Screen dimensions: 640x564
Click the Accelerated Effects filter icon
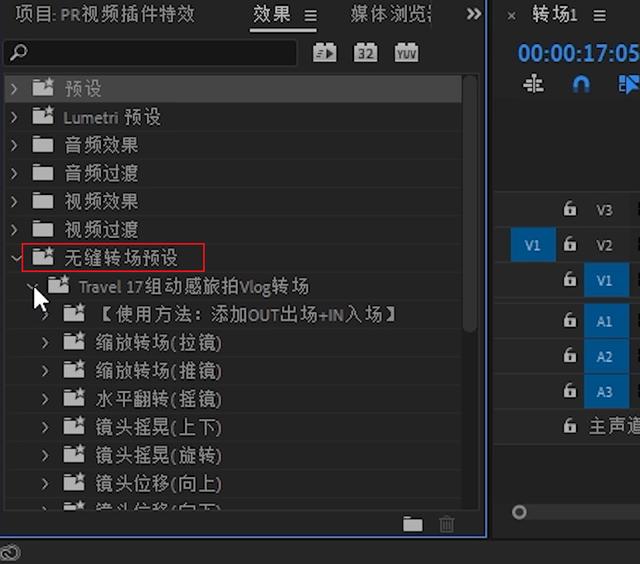point(324,53)
